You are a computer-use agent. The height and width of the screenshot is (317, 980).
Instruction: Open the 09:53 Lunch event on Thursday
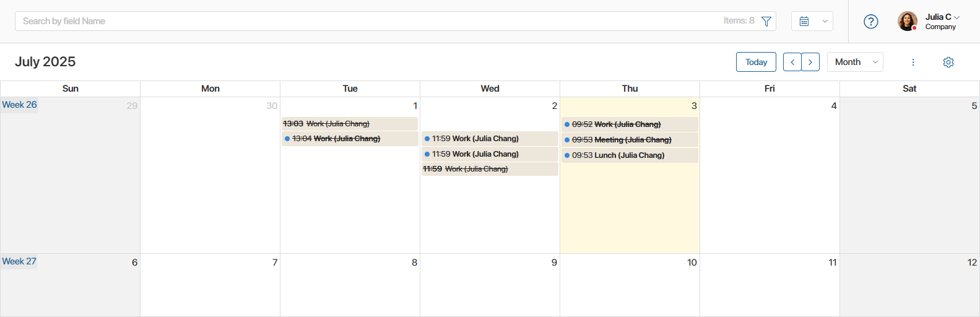click(x=630, y=155)
